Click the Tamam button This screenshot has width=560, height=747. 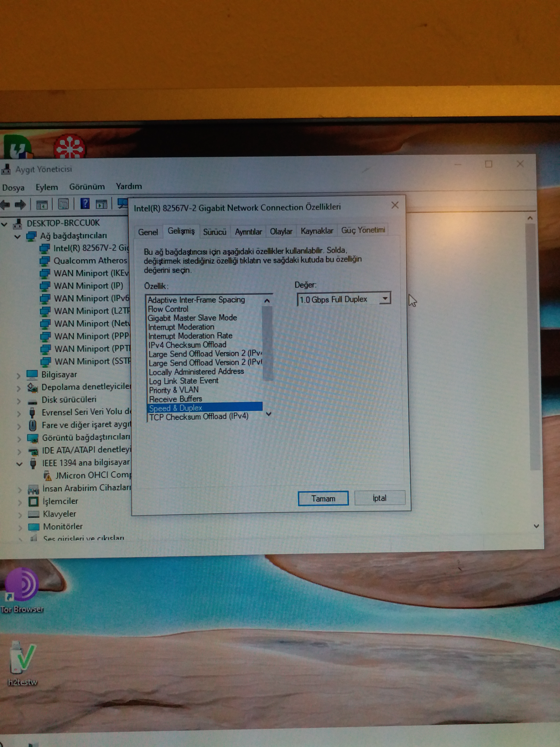click(323, 498)
